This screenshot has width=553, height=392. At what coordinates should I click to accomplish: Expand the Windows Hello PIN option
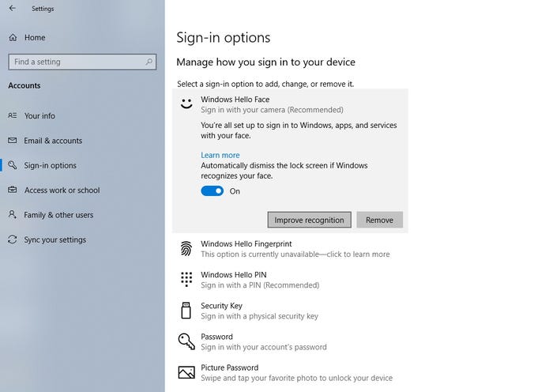tap(290, 280)
